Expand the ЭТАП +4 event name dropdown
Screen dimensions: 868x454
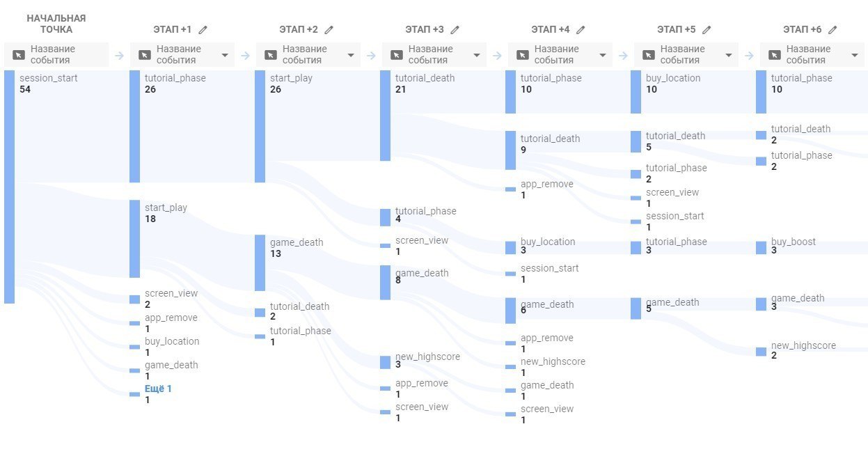(x=560, y=55)
